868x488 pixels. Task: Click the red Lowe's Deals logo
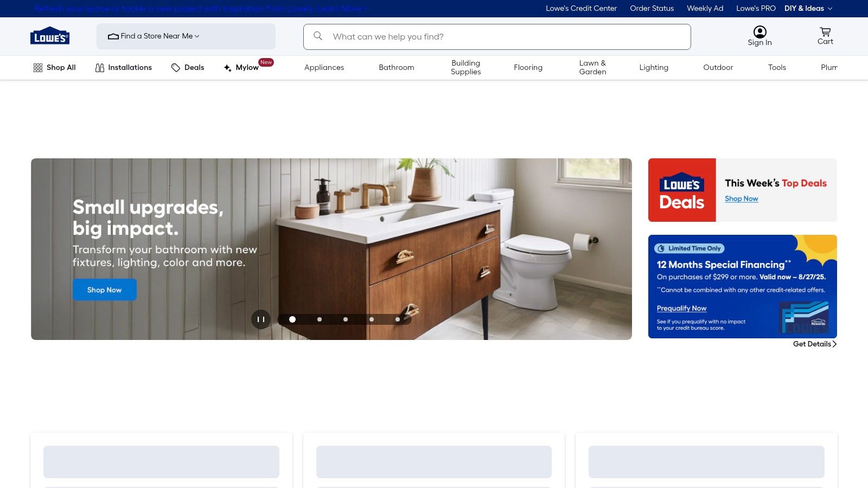point(682,190)
